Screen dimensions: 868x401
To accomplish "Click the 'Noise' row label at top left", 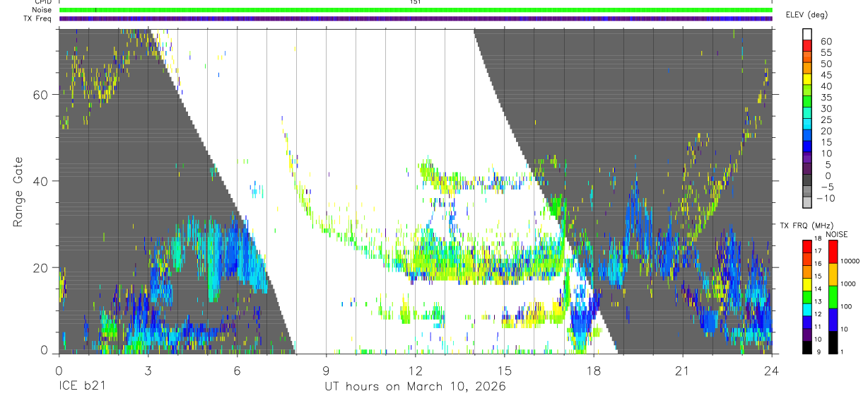I will point(43,10).
